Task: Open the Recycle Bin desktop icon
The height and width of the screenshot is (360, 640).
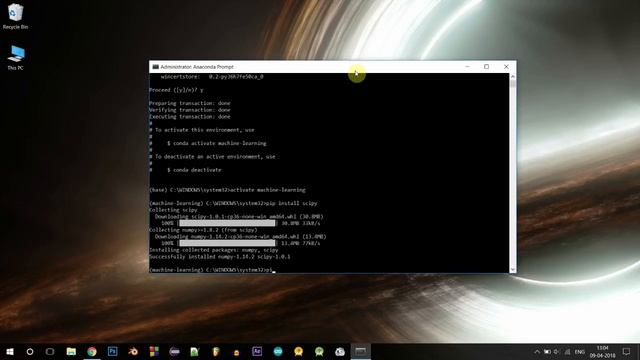Action: 15,16
